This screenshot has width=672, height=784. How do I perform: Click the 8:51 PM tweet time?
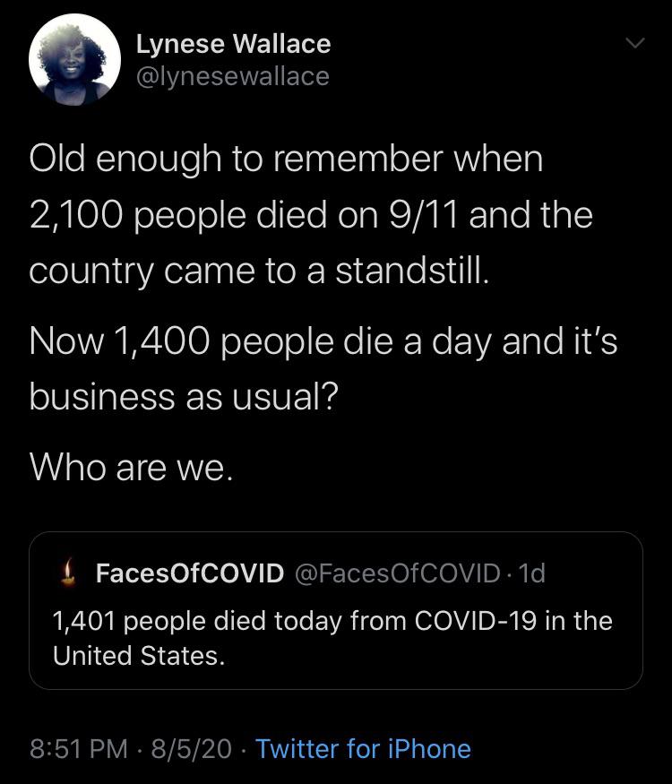coord(79,749)
